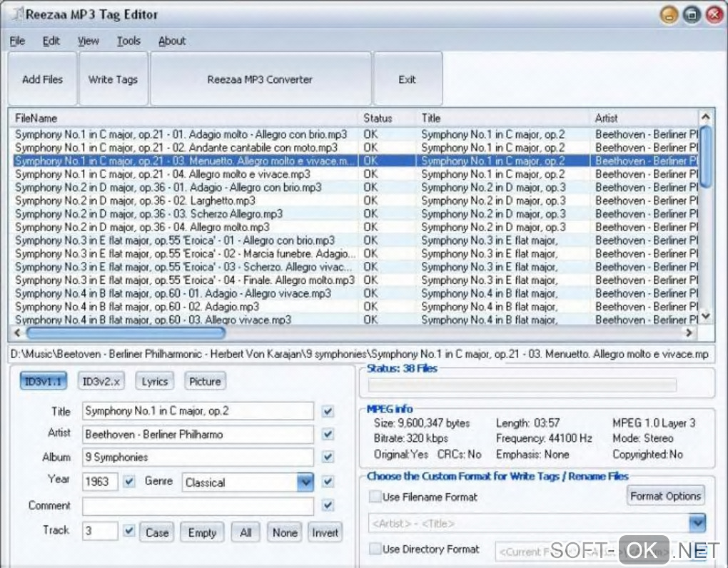Viewport: 728px width, 568px height.
Task: Sort list by Status column header
Action: (x=387, y=118)
